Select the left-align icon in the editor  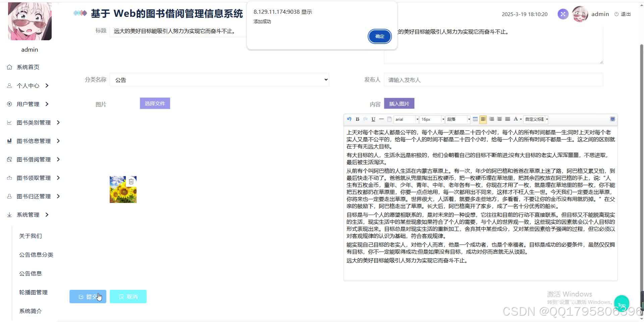click(483, 119)
